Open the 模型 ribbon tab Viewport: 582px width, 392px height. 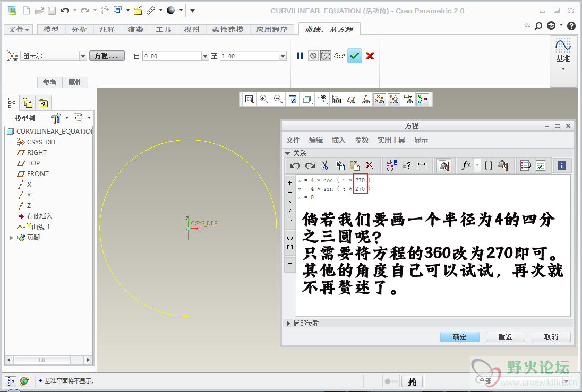point(51,29)
